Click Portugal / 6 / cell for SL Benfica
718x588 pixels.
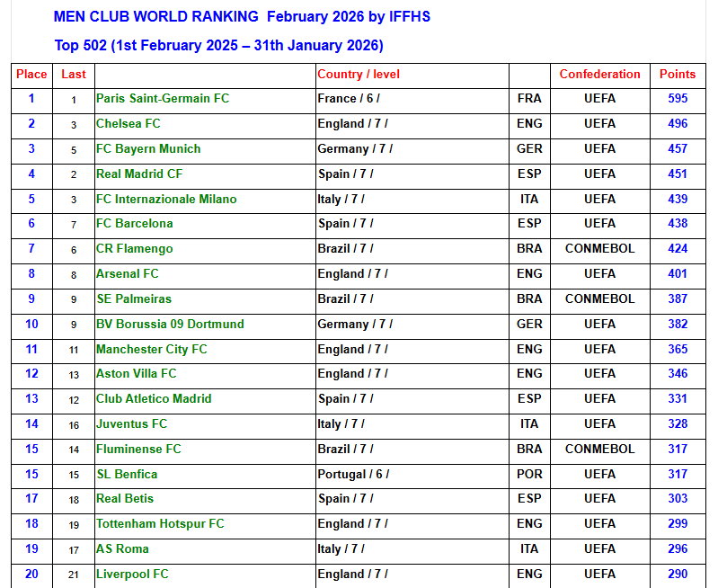[354, 474]
